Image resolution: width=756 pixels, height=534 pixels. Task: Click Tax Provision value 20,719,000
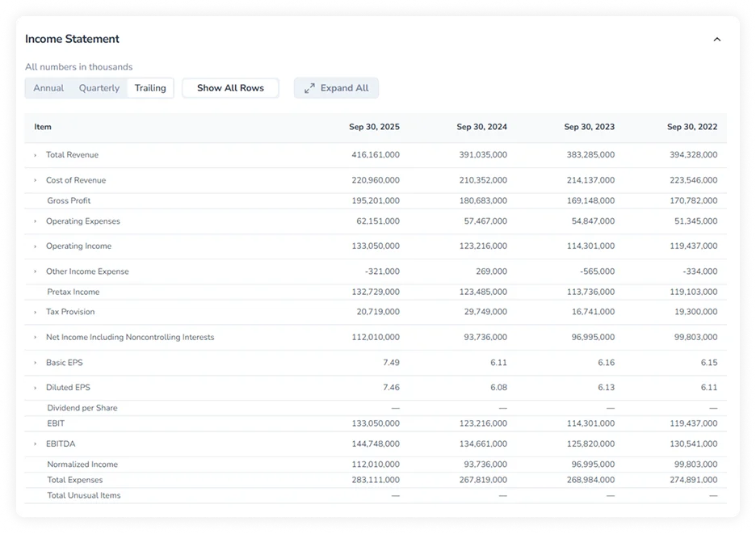coord(377,312)
